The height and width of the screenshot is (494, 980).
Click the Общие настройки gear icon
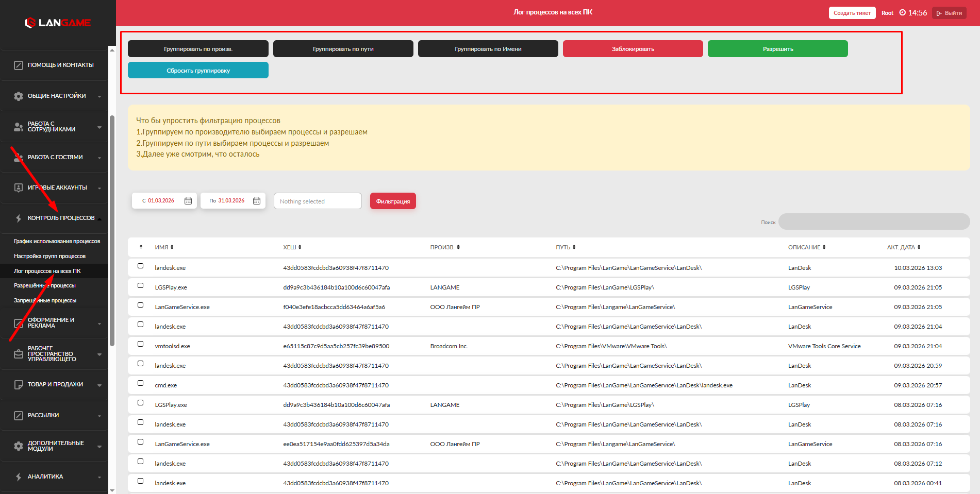click(x=19, y=96)
